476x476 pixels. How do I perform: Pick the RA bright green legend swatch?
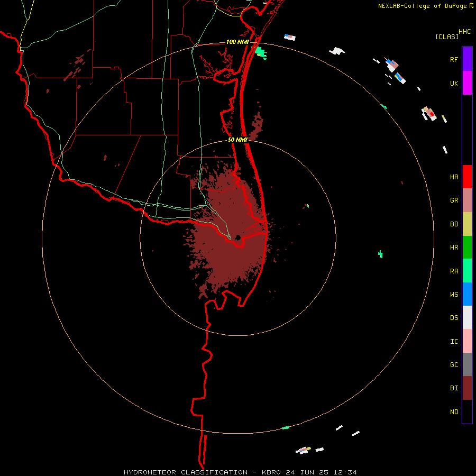pos(467,271)
